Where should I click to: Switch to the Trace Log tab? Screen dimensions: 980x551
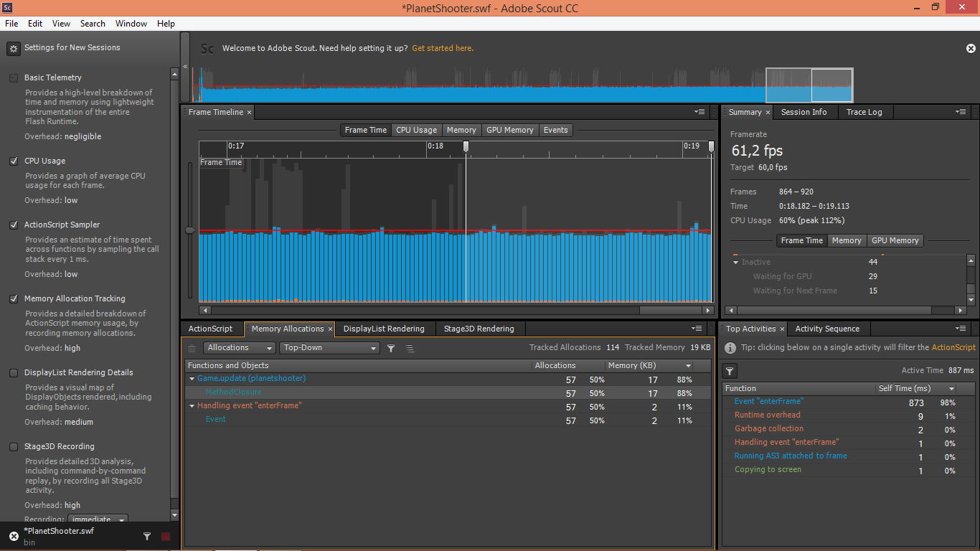[864, 112]
